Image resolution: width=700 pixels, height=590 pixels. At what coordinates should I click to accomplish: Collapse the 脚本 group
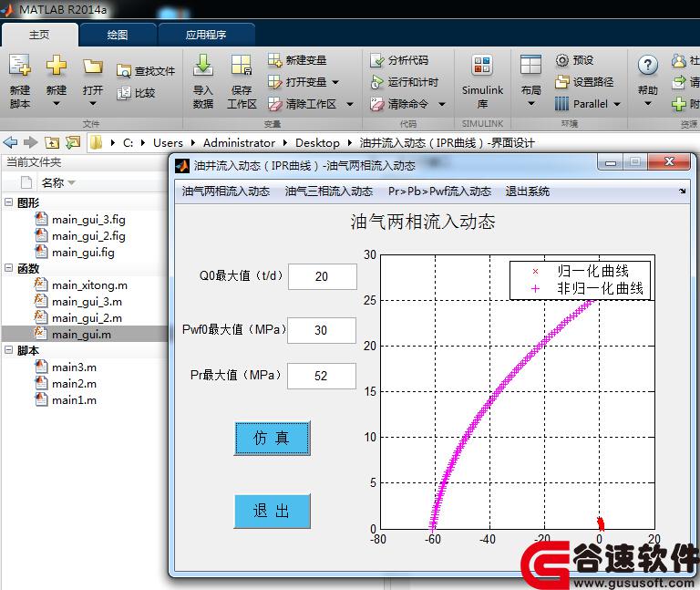tap(8, 349)
